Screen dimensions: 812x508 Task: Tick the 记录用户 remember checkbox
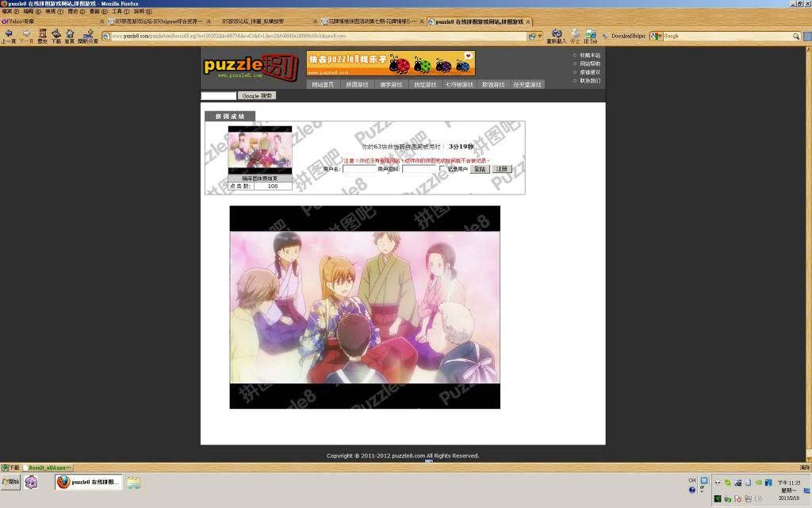(442, 168)
